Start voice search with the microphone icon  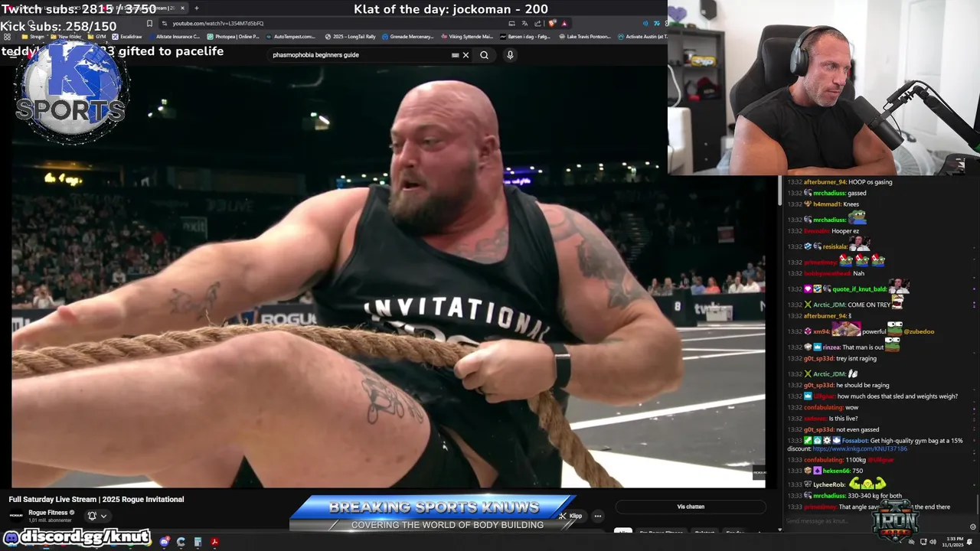click(510, 55)
